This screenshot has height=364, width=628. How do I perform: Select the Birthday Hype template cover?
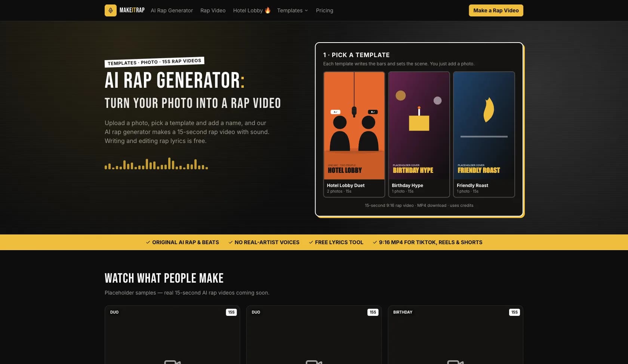point(419,126)
